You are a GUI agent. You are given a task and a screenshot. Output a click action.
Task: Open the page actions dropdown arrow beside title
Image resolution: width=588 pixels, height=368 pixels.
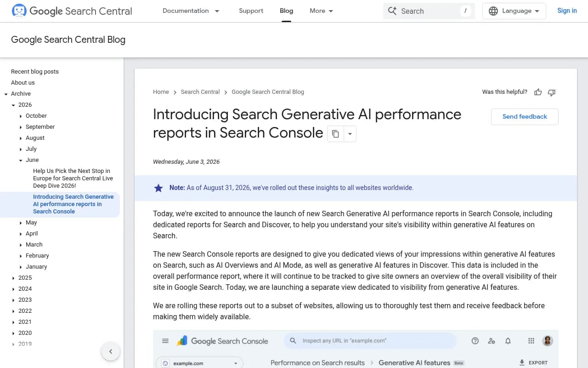350,134
